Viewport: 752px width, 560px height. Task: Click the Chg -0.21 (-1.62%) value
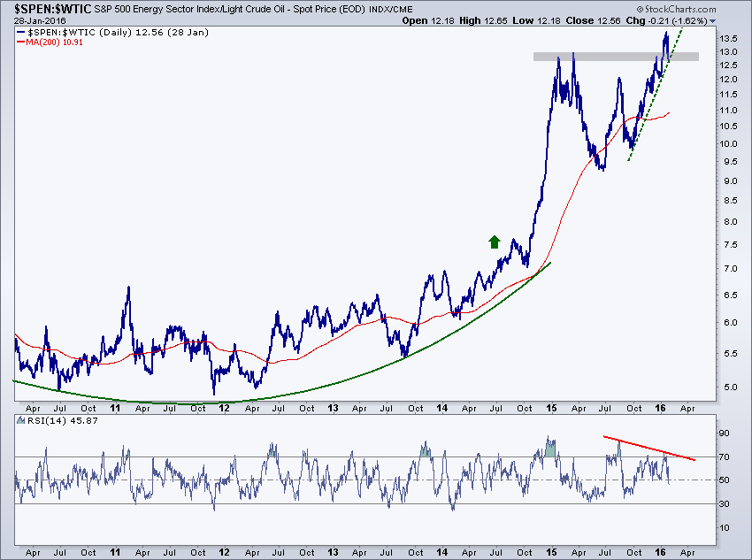667,20
